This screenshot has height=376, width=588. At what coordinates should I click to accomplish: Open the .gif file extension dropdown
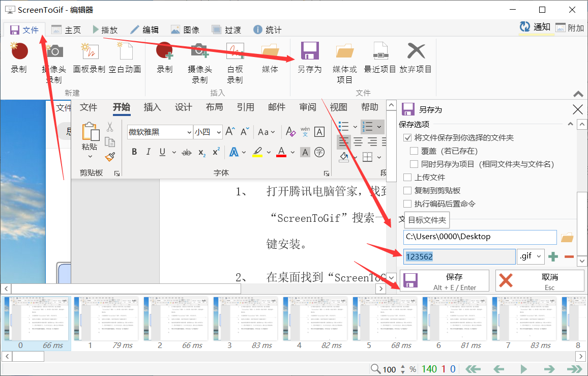531,256
